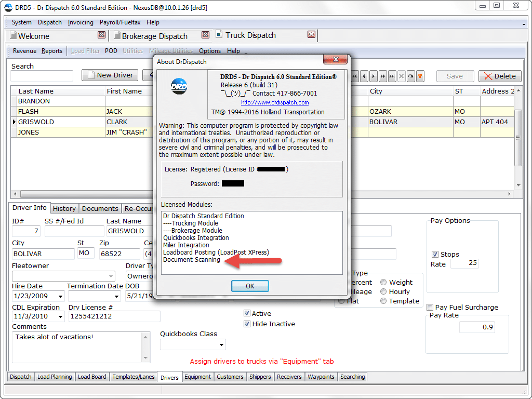Advance to the next record arrow

point(373,75)
